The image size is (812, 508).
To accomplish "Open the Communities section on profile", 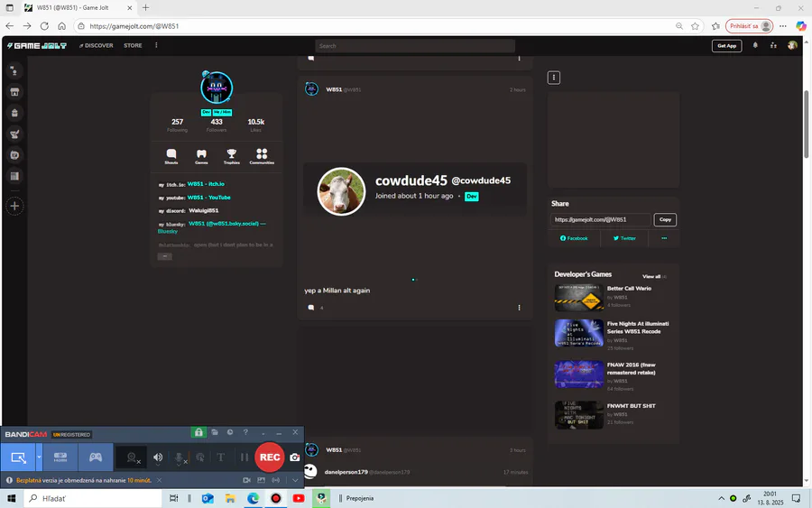I will (262, 156).
